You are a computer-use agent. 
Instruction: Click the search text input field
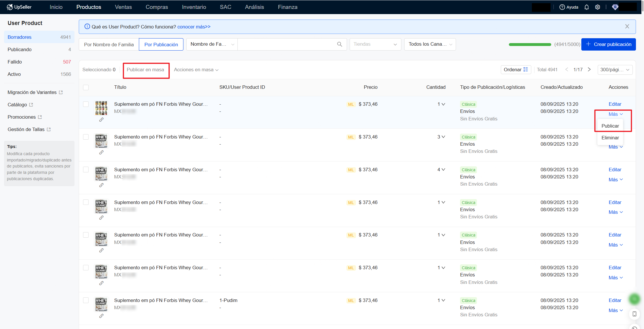287,44
